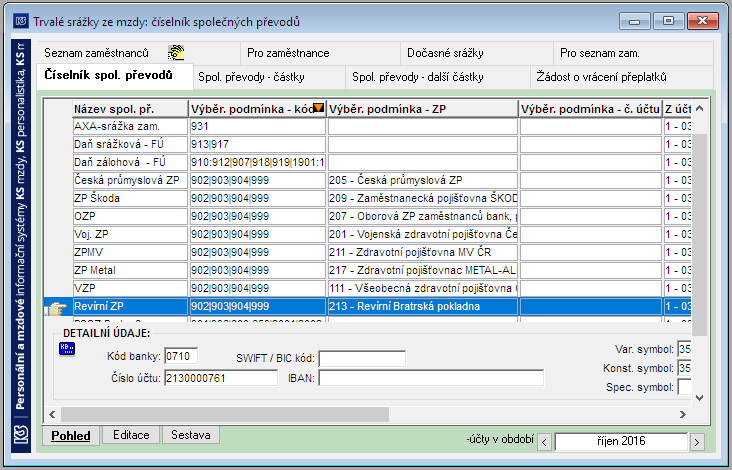732x470 pixels.
Task: Select the VZP row in the table
Action: [367, 288]
